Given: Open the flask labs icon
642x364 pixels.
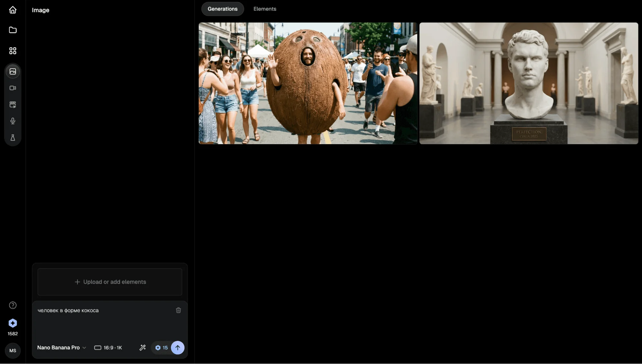Looking at the screenshot, I should [x=13, y=138].
